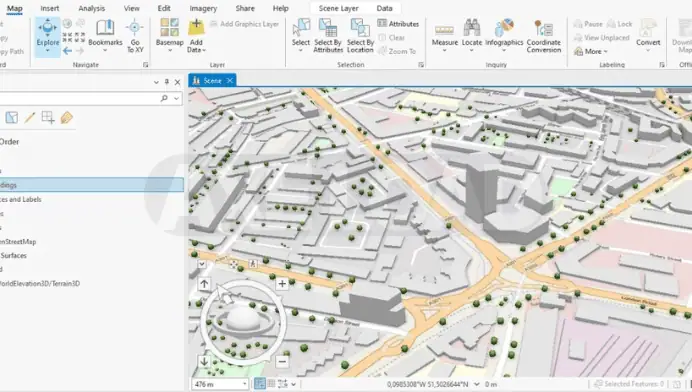The width and height of the screenshot is (692, 392).
Task: Go to next extent with the forward arrow
Action: click(x=79, y=51)
